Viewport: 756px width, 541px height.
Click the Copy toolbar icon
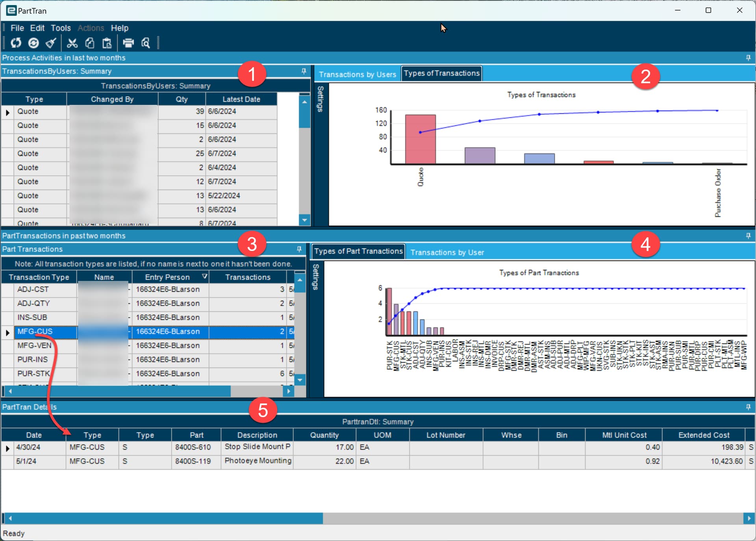[x=90, y=43]
